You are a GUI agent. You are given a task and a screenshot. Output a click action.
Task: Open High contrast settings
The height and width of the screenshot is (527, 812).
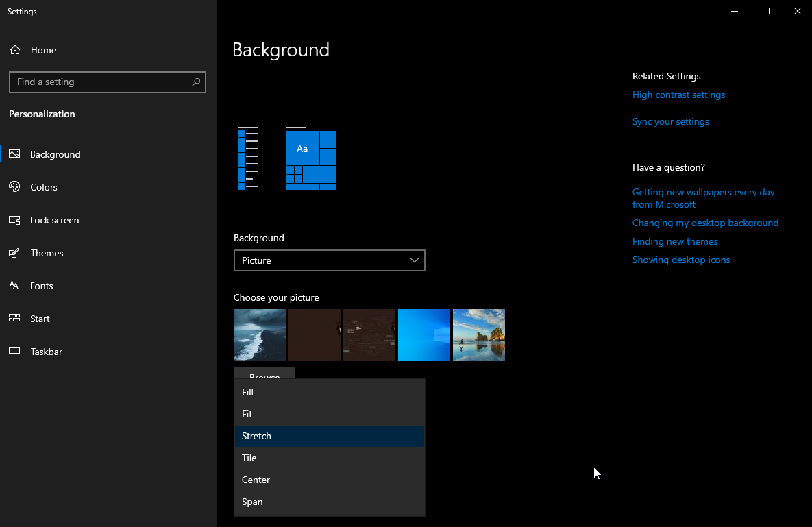coord(678,95)
